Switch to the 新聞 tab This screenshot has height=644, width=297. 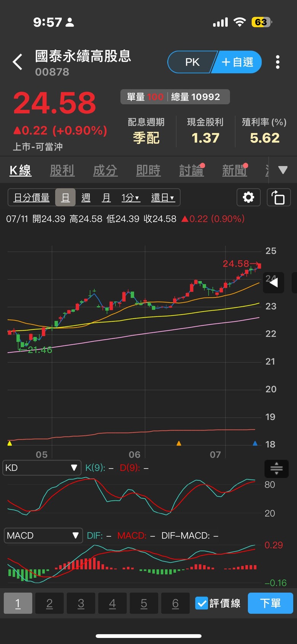pos(235,170)
